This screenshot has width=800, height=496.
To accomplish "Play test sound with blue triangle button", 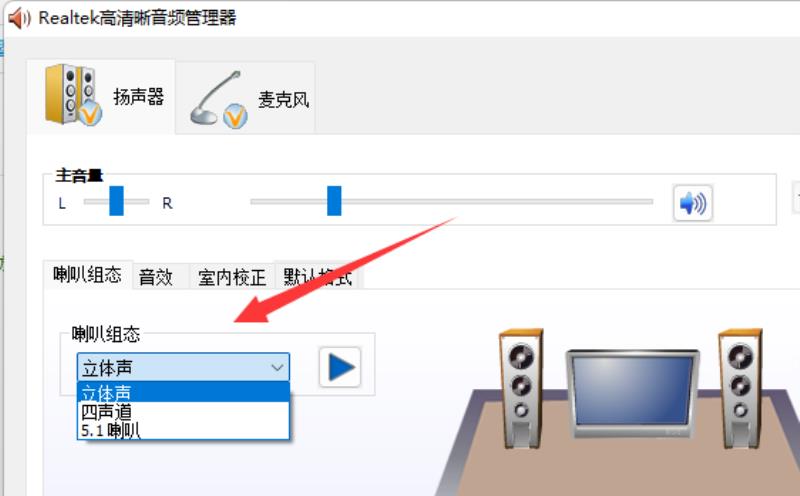I will tap(340, 367).
